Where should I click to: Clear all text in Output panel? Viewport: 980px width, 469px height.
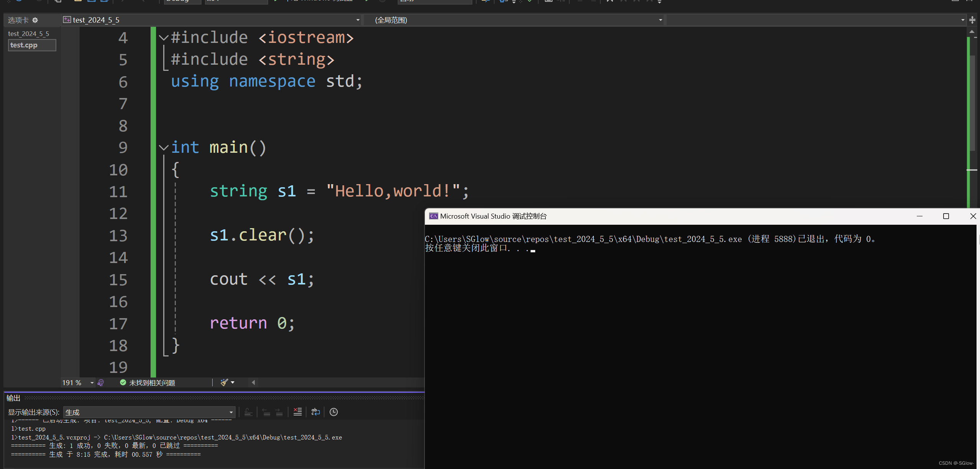click(298, 412)
